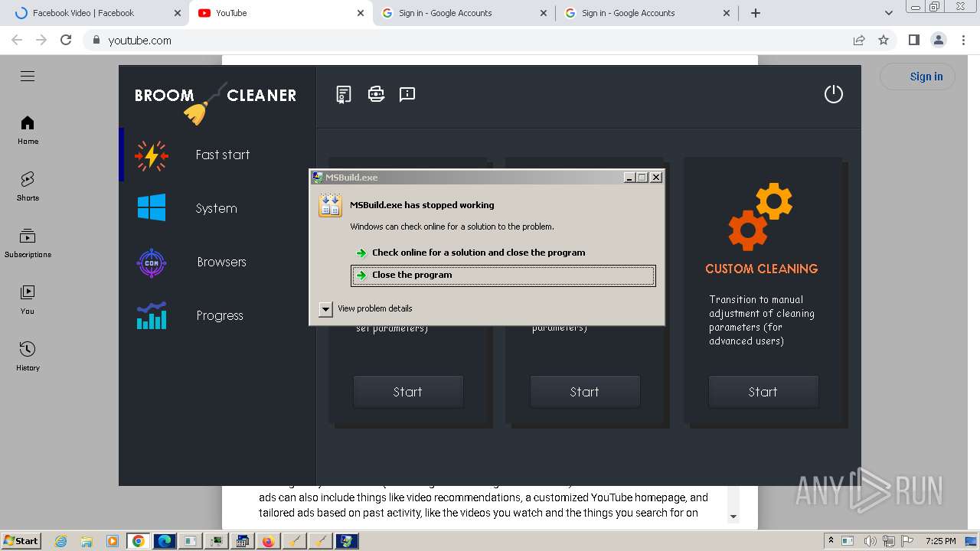Open the Fast start section
Screen dimensions: 980x551
pos(217,155)
